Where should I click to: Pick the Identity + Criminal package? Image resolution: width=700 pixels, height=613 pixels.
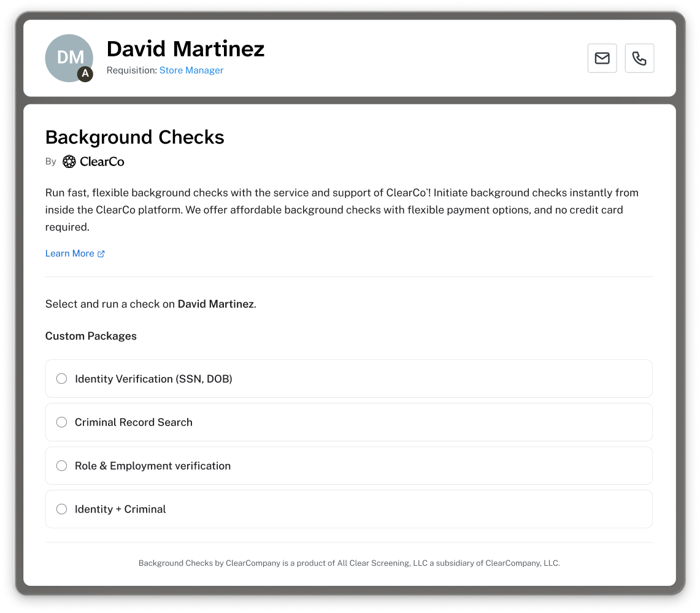tap(61, 509)
